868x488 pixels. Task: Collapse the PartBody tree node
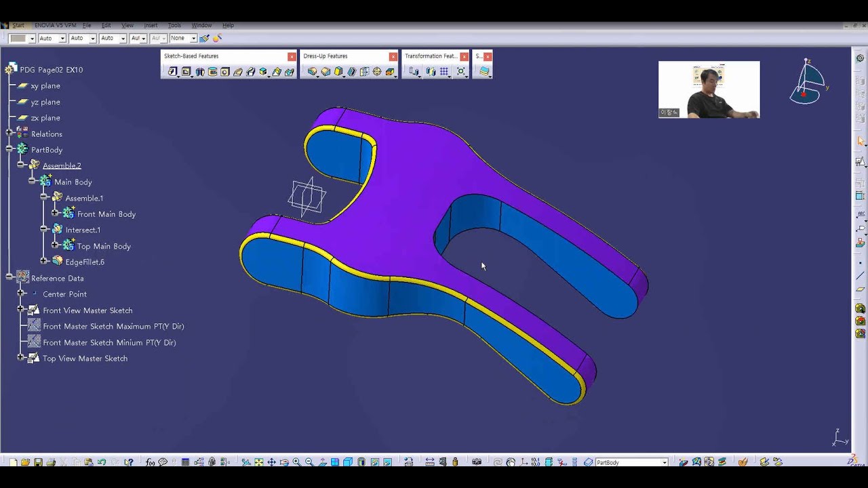[x=9, y=149]
